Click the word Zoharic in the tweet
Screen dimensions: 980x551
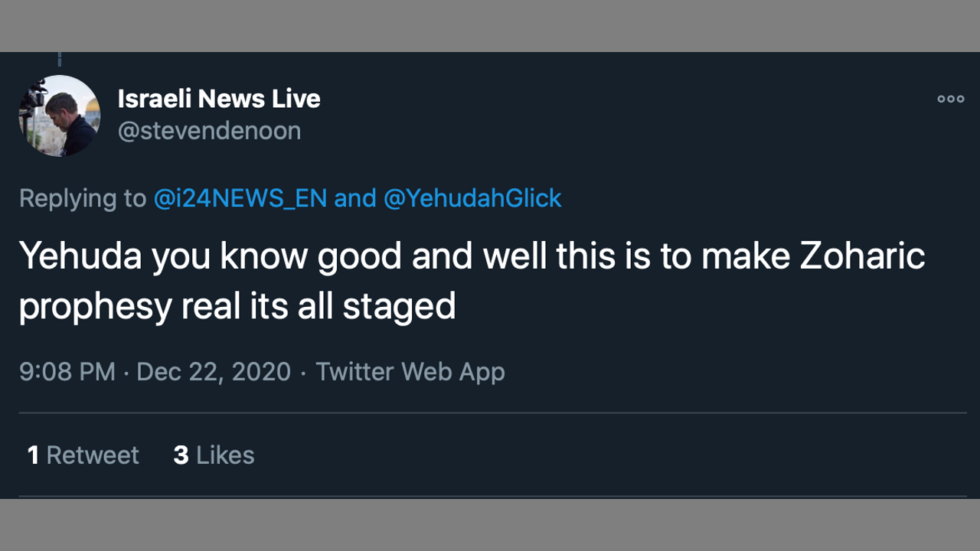click(862, 257)
